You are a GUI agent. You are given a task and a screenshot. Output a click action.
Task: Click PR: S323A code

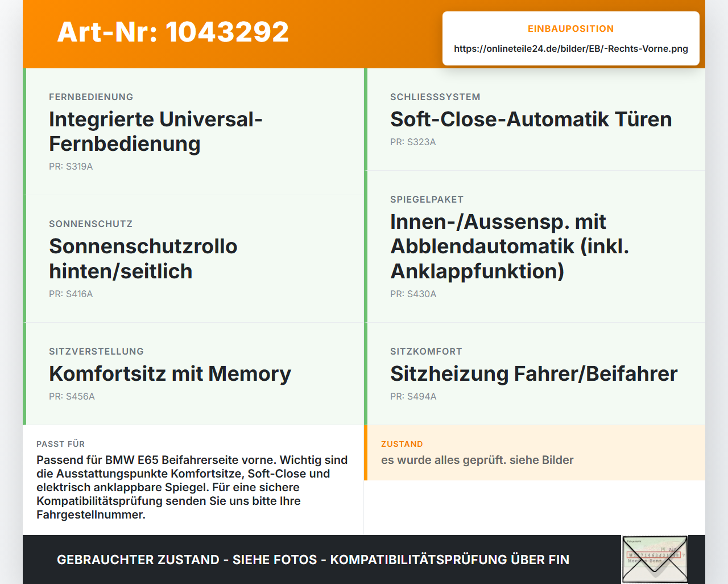coord(413,142)
